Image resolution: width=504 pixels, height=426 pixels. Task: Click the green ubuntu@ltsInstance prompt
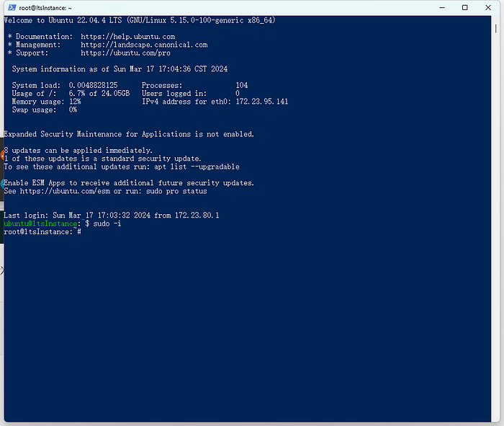coord(40,223)
